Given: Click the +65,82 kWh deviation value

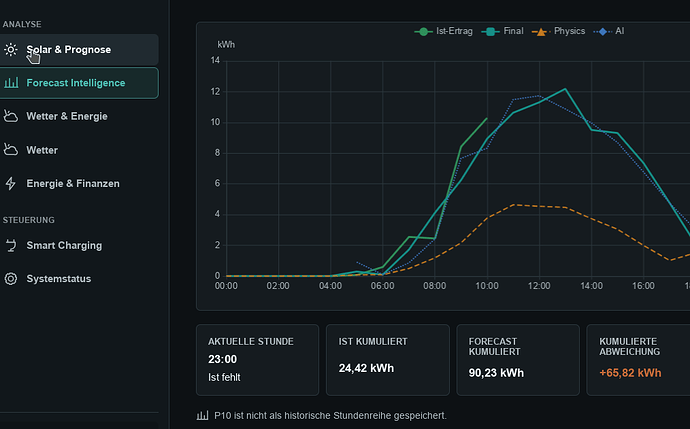Looking at the screenshot, I should pos(630,373).
